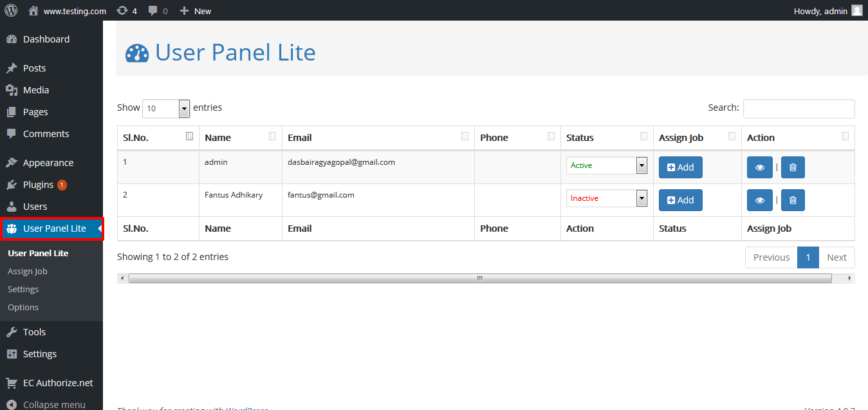Click the Next pagination button
Screen dimensions: 868x410
click(836, 257)
